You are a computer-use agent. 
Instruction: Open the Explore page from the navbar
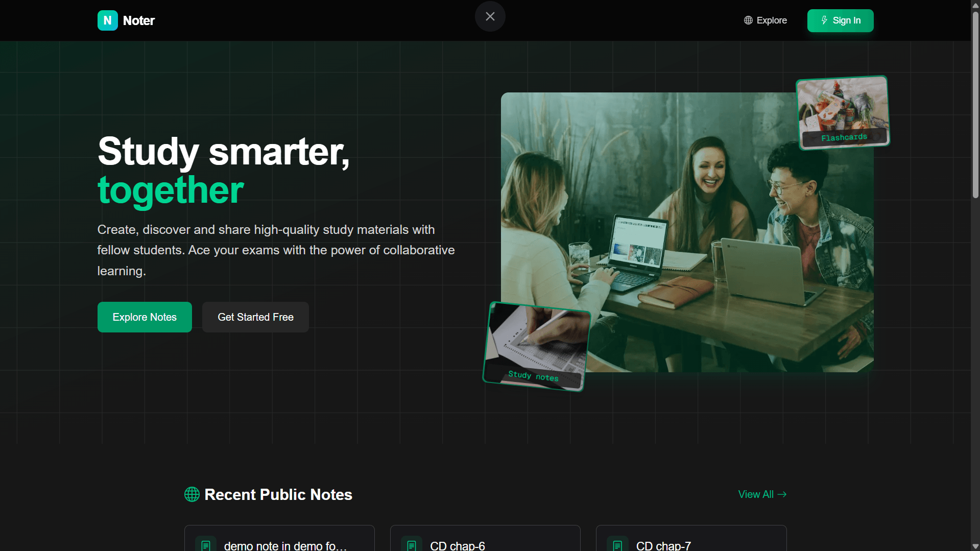[771, 20]
